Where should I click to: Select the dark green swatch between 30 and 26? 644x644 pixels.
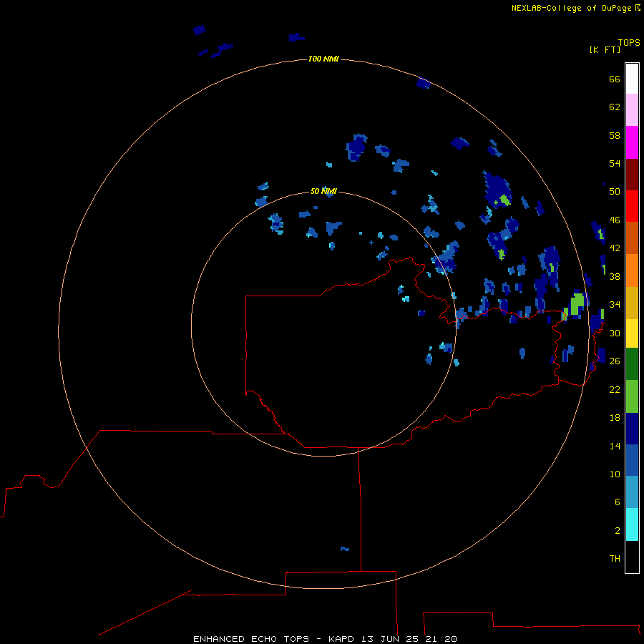point(632,364)
